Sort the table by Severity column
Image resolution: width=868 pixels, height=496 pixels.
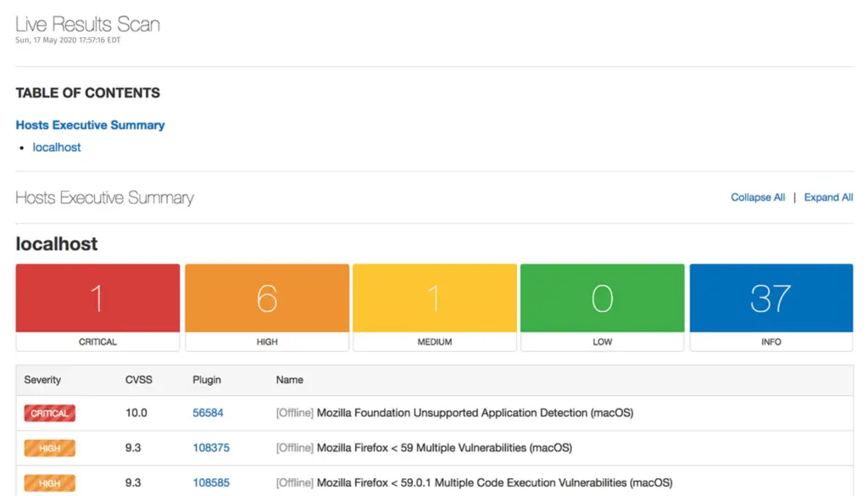coord(42,380)
